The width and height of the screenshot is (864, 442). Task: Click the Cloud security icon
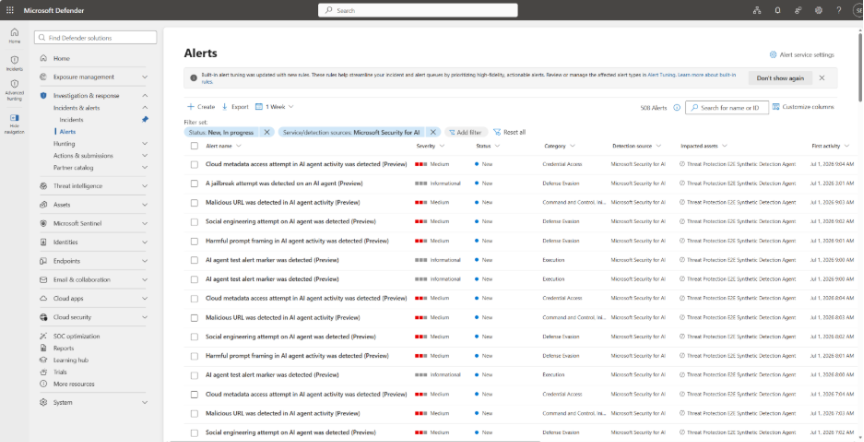point(44,317)
